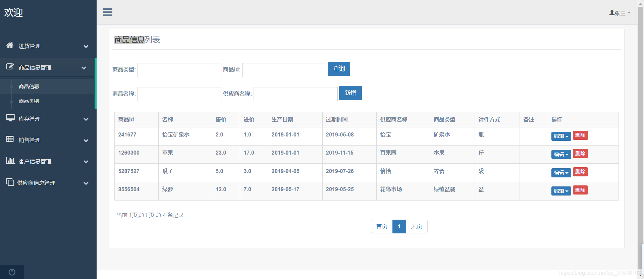
Task: Expand the 库存管理 chevron
Action: pyautogui.click(x=86, y=119)
